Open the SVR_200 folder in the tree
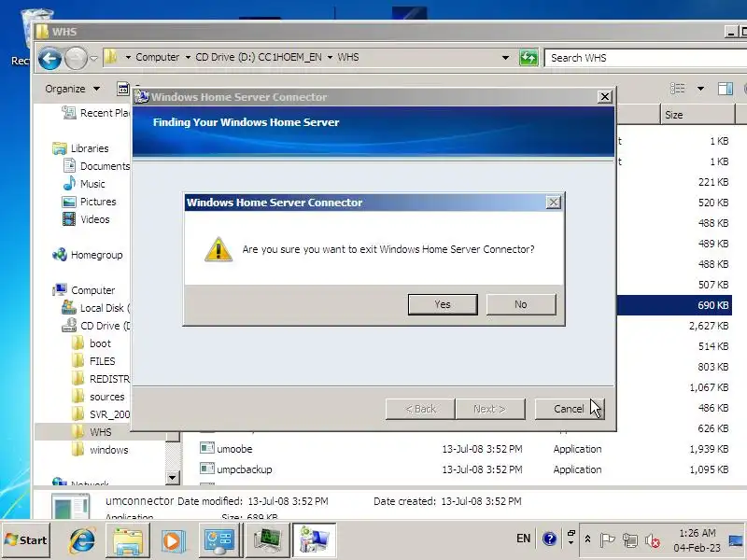 click(x=101, y=414)
